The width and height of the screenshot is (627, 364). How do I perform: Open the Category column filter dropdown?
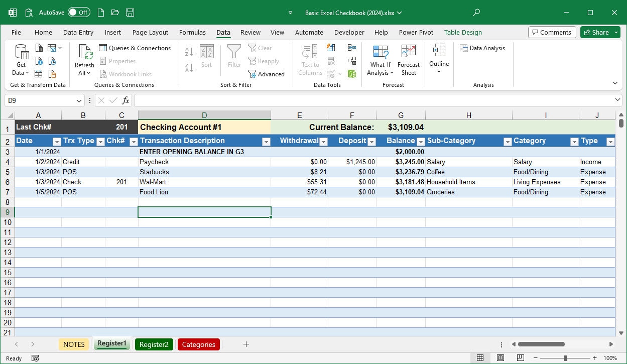coord(574,142)
